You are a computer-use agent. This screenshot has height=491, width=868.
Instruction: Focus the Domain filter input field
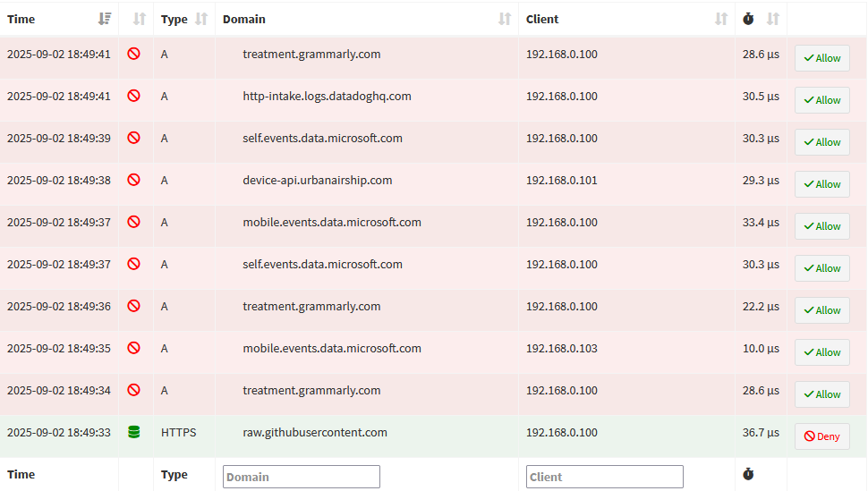click(301, 477)
